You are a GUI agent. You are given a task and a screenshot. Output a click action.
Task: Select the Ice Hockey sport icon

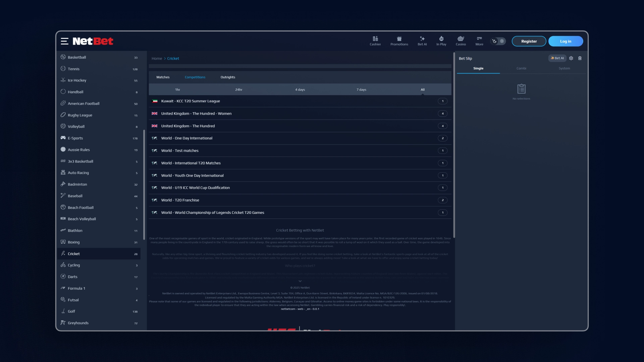63,80
